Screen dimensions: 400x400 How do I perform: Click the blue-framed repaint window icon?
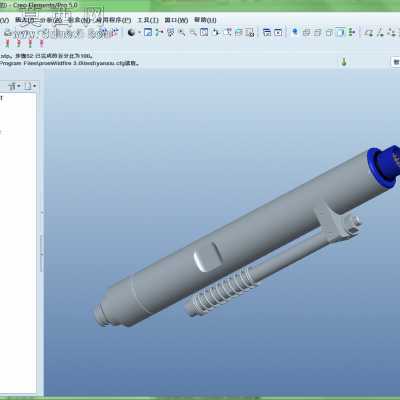pos(148,32)
